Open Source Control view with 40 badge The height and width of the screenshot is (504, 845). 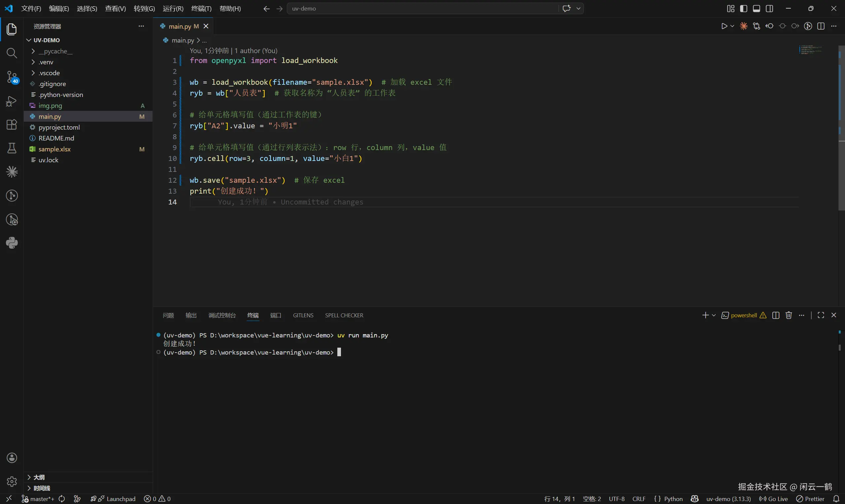[x=12, y=77]
